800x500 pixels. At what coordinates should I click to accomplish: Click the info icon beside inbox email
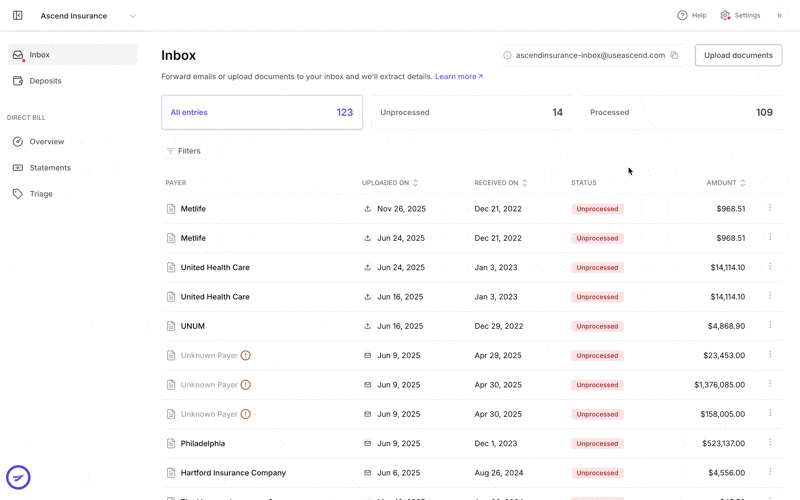click(507, 55)
